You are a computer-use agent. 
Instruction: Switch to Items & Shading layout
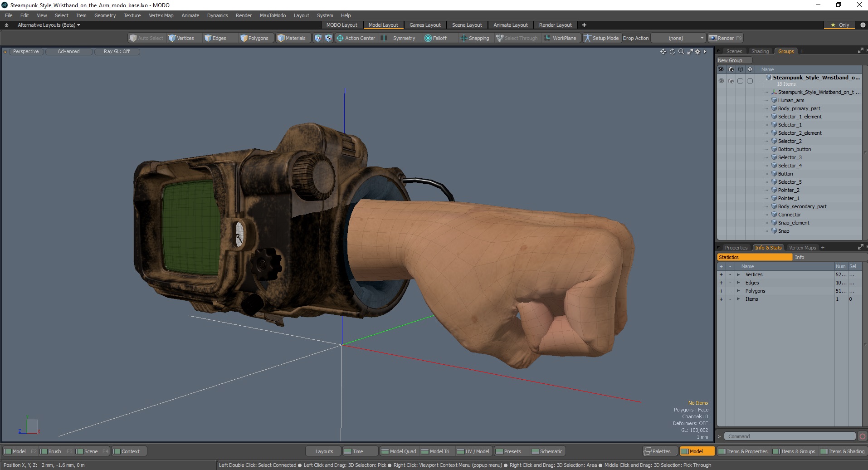click(843, 451)
